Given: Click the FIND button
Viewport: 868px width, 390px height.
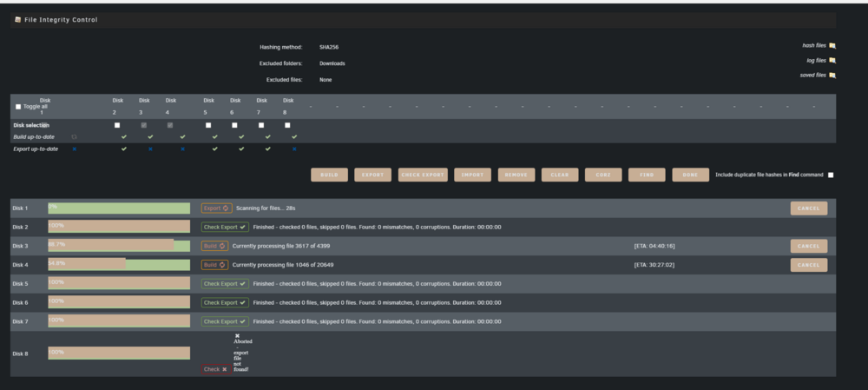Looking at the screenshot, I should point(647,175).
